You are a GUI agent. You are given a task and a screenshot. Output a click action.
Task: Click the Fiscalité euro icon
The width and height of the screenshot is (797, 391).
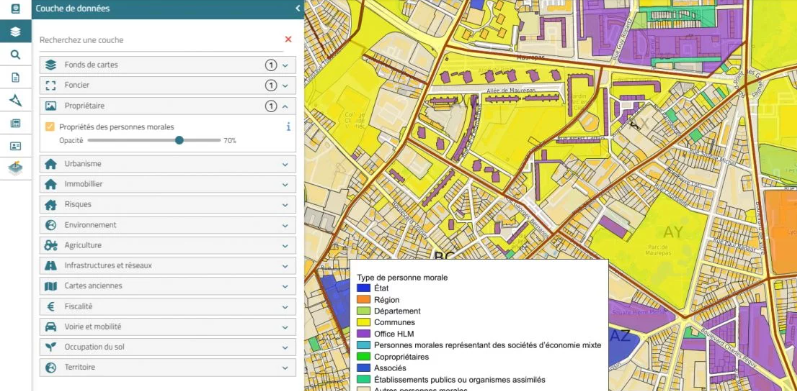pyautogui.click(x=50, y=307)
